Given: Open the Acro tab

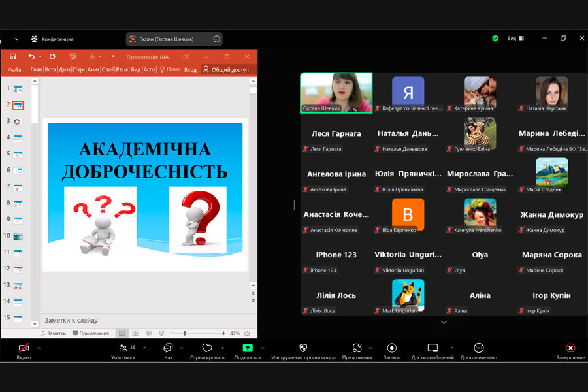Looking at the screenshot, I should [149, 69].
